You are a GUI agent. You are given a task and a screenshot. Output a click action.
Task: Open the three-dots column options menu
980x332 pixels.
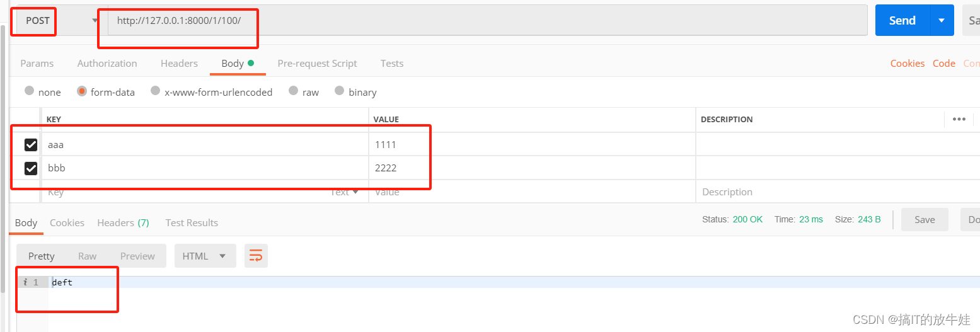pyautogui.click(x=959, y=119)
